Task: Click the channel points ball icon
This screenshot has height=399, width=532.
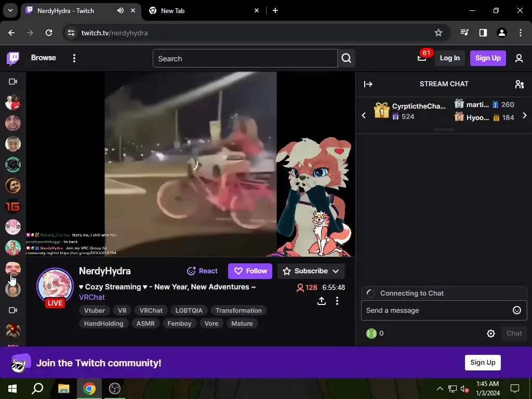Action: pyautogui.click(x=371, y=334)
